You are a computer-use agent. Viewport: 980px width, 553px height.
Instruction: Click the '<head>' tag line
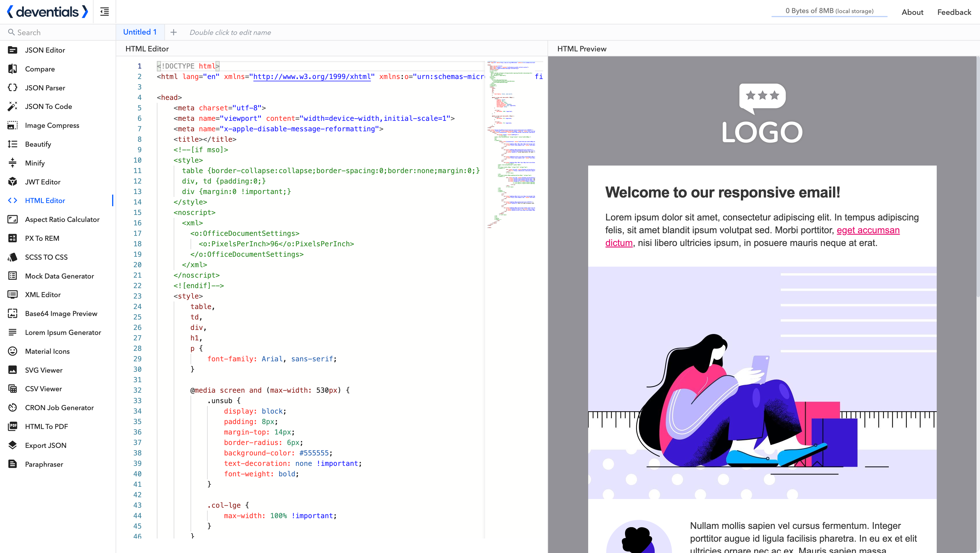[169, 97]
